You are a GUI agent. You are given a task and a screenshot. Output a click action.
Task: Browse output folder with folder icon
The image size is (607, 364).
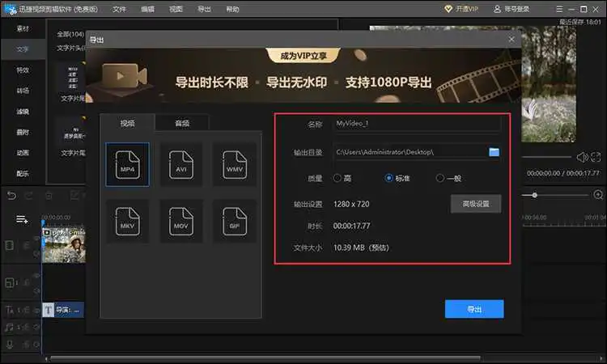tap(494, 152)
